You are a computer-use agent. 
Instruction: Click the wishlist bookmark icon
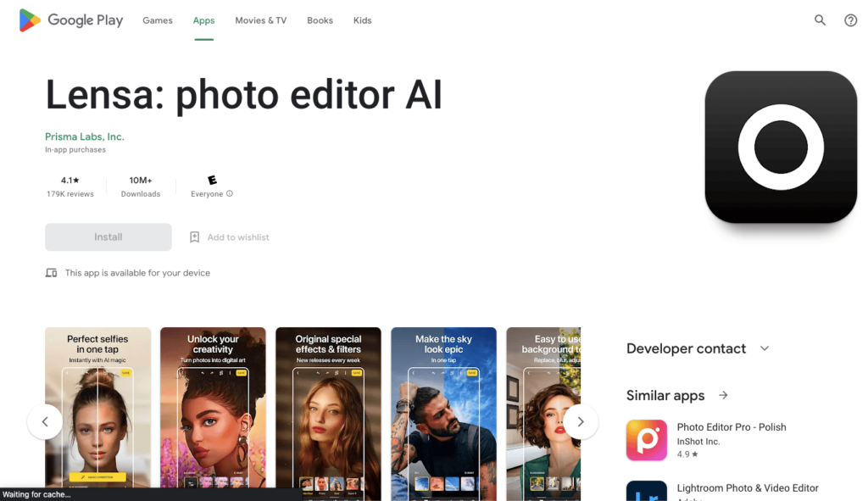click(194, 237)
